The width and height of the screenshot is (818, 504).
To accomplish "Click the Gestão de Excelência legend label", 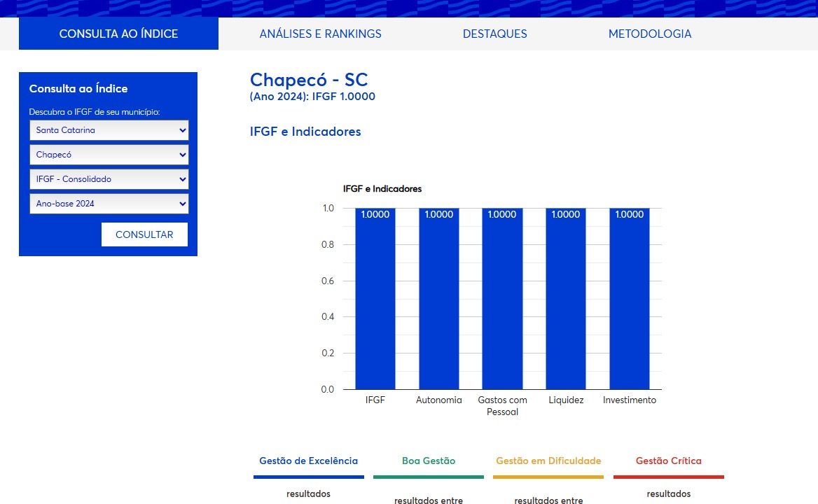I will 308,461.
